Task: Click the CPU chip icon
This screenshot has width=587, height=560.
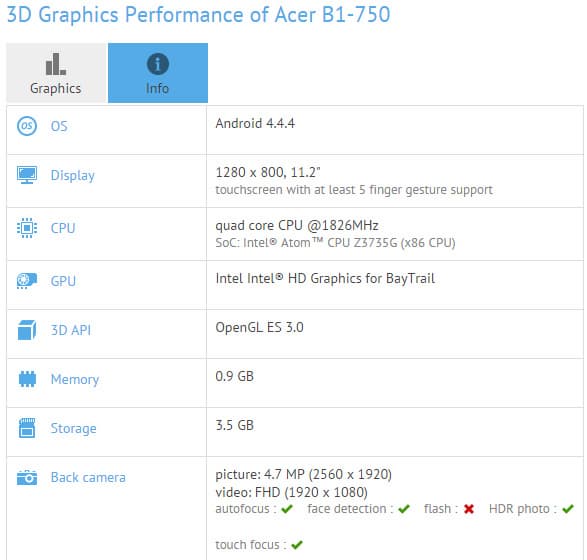Action: click(x=27, y=228)
